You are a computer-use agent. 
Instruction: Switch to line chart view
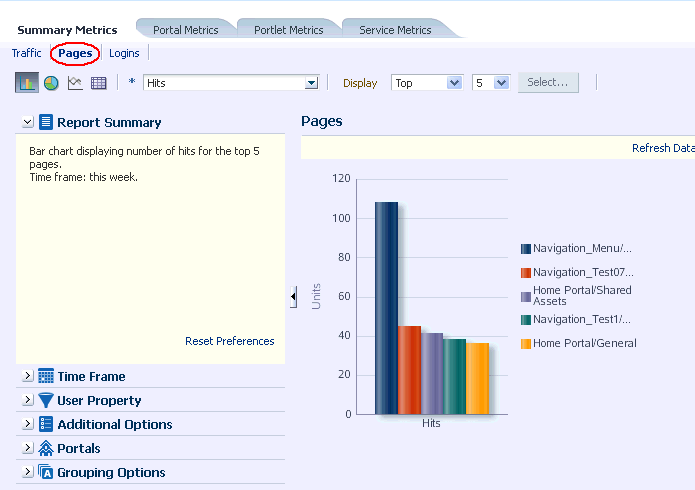coord(75,83)
